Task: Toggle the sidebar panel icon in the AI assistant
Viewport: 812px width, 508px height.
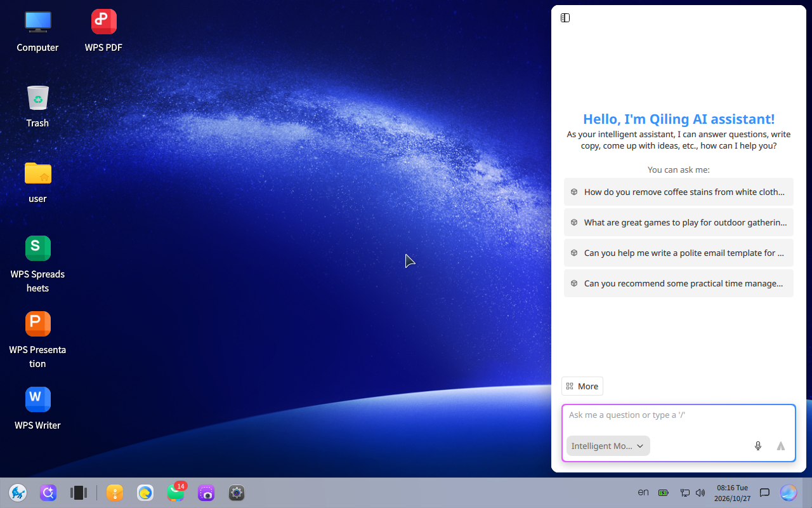Action: tap(565, 18)
